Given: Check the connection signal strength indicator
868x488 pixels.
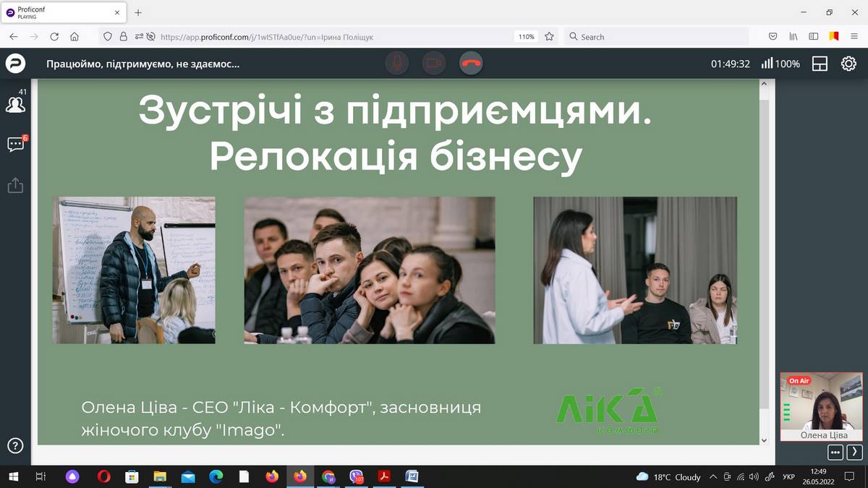Looking at the screenshot, I should click(x=767, y=64).
